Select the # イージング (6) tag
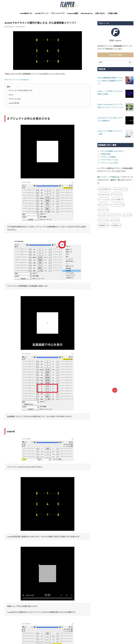This screenshot has width=138, height=644. coord(104,200)
